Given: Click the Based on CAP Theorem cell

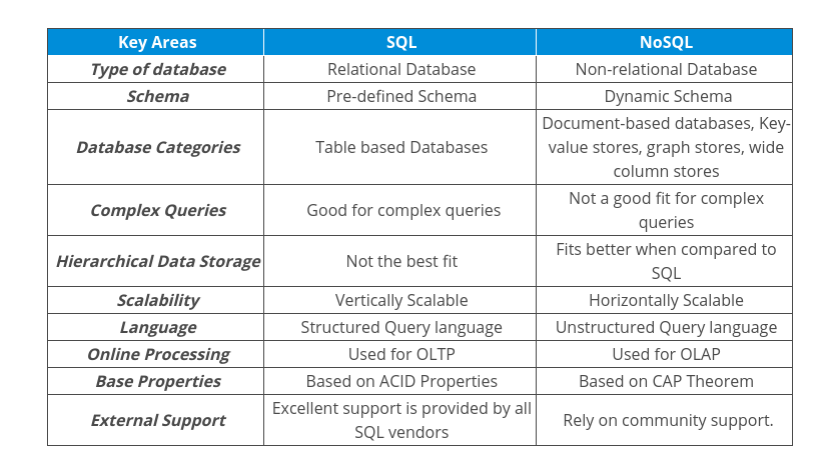Looking at the screenshot, I should pyautogui.click(x=665, y=381).
